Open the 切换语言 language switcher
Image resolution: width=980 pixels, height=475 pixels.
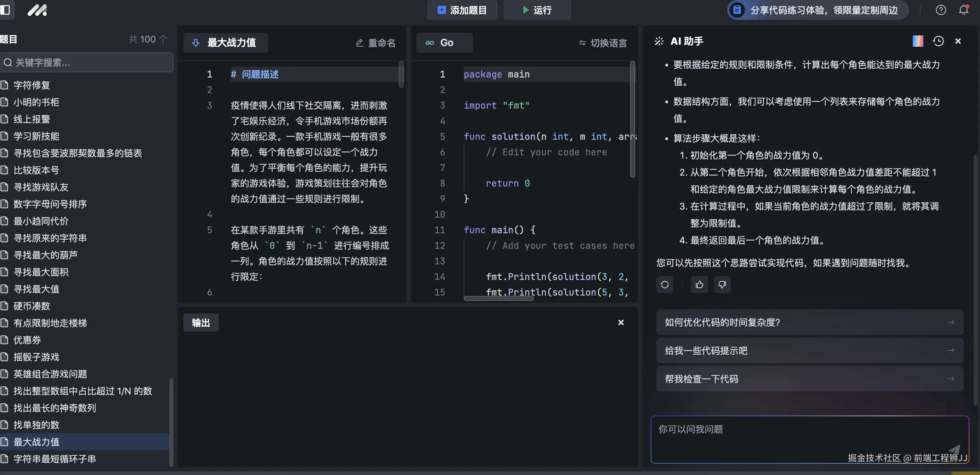tap(602, 43)
